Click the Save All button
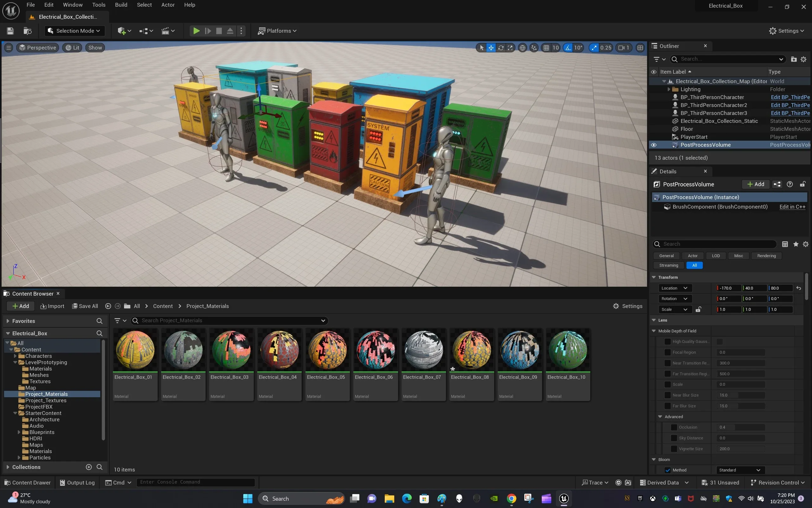 [x=85, y=306]
